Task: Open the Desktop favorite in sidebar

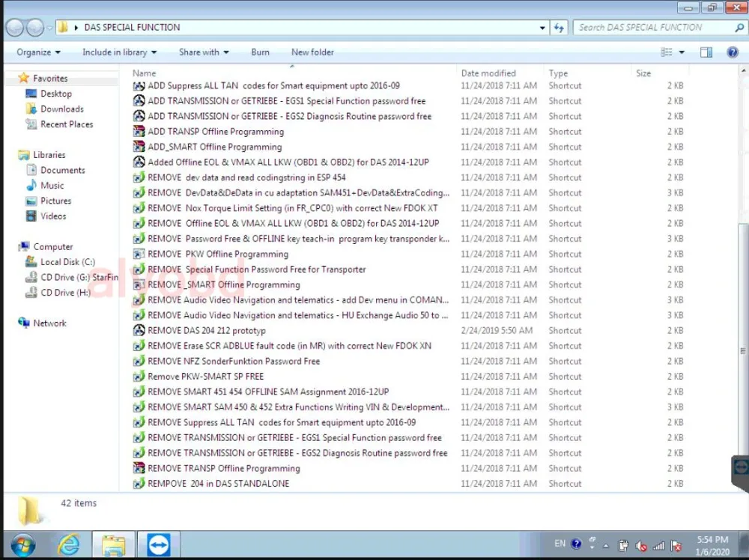Action: [56, 94]
